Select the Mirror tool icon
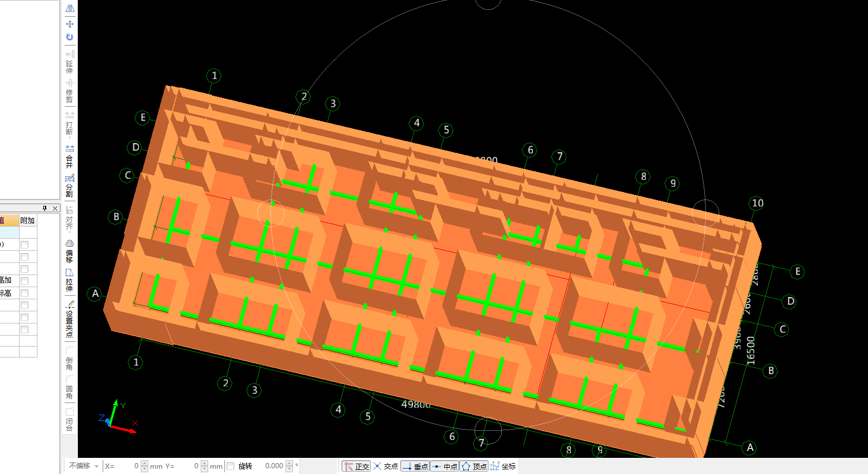This screenshot has height=474, width=868. click(70, 9)
